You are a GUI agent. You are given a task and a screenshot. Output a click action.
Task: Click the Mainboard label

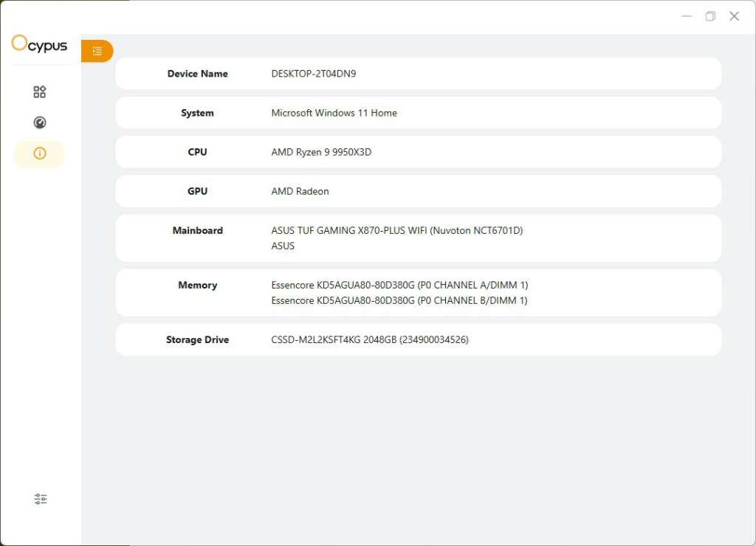(x=198, y=230)
